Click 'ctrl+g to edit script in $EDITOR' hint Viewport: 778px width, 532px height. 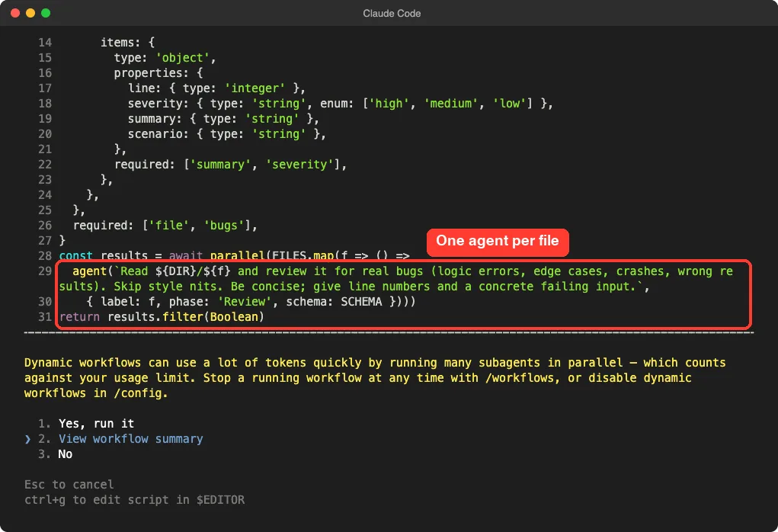pos(134,500)
